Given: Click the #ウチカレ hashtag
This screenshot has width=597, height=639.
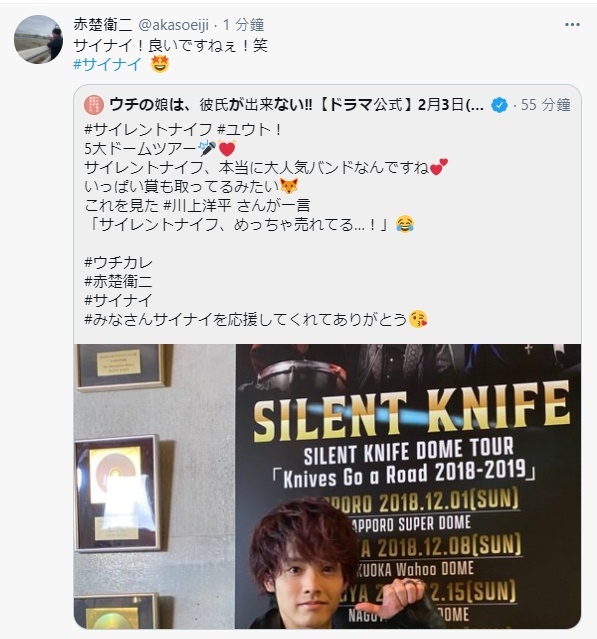Looking at the screenshot, I should pos(118,262).
